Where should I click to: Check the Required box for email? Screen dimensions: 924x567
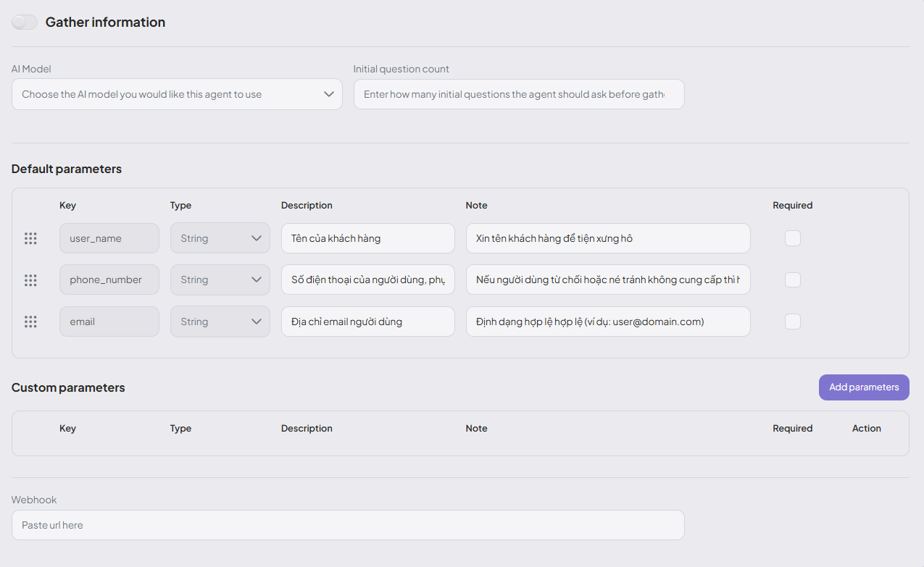[x=793, y=322]
